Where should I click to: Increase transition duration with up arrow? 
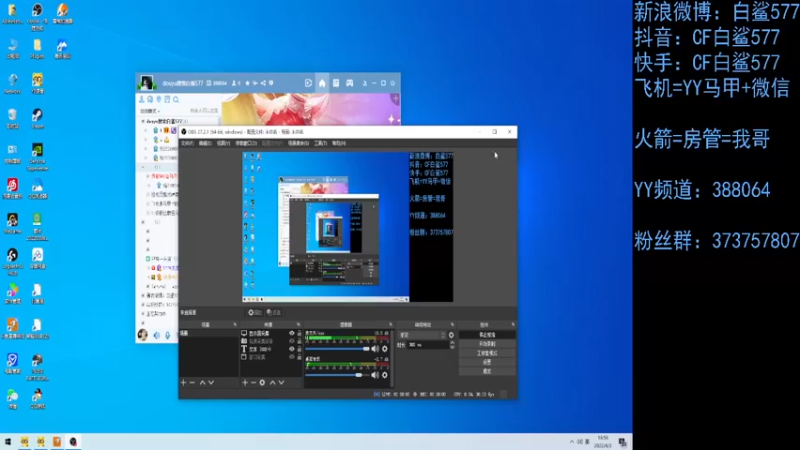(452, 343)
